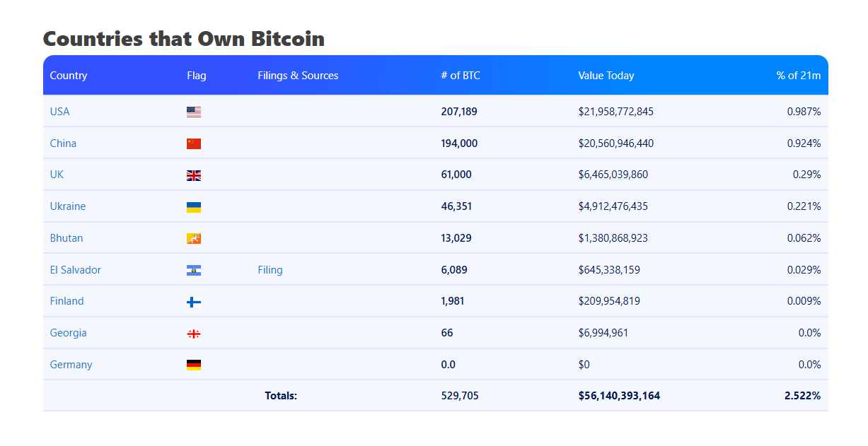Click the China flag icon
This screenshot has width=868, height=446.
(x=194, y=143)
